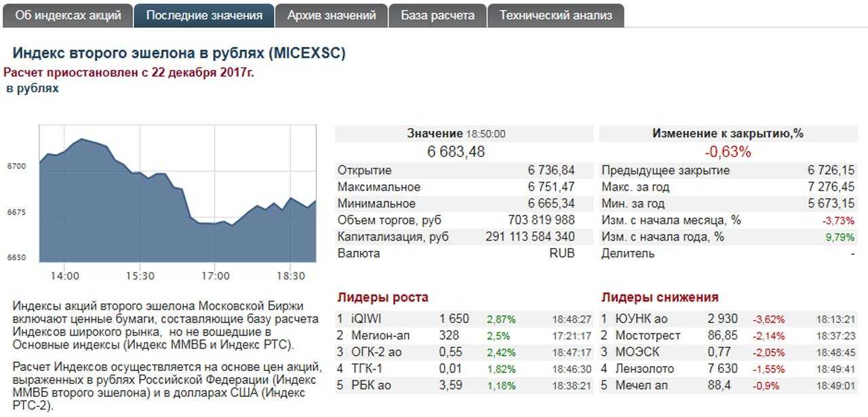Click the 'Лидеры роста' heading
This screenshot has height=417, width=868.
tap(382, 297)
